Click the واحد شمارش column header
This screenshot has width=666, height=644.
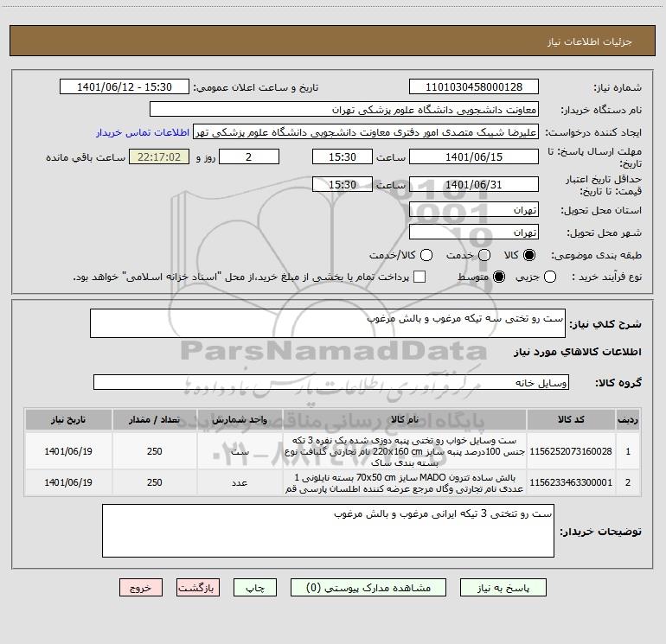coord(240,420)
